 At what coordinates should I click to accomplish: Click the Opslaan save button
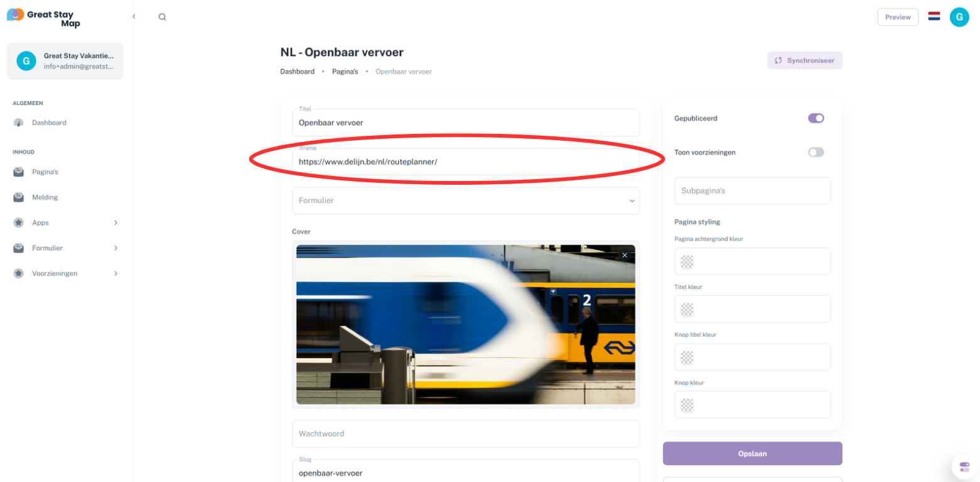coord(752,453)
